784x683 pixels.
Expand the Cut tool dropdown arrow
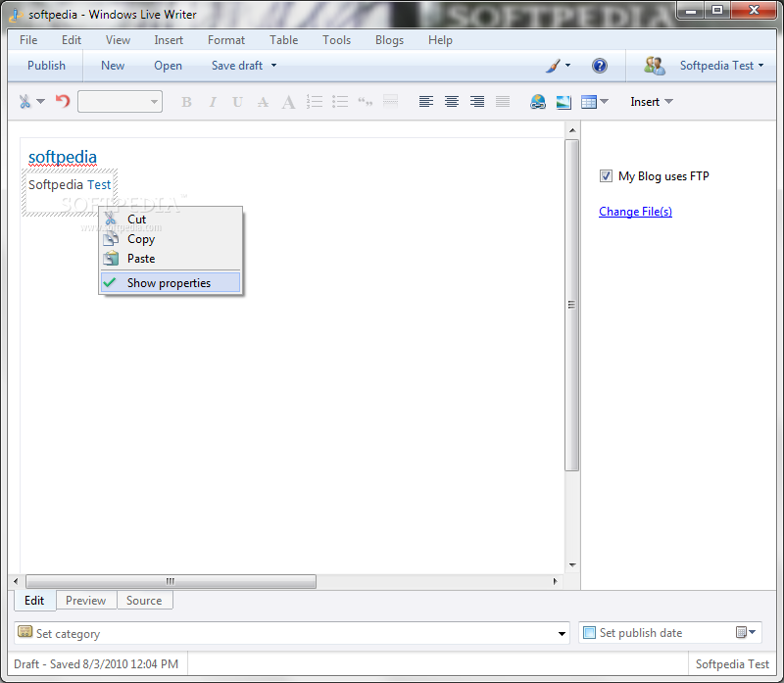click(40, 102)
